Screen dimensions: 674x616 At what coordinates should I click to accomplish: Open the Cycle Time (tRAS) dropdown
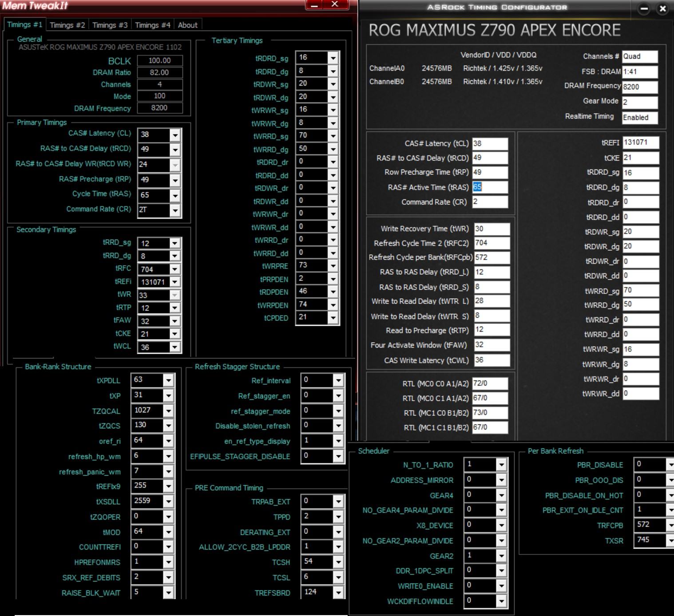(x=175, y=195)
